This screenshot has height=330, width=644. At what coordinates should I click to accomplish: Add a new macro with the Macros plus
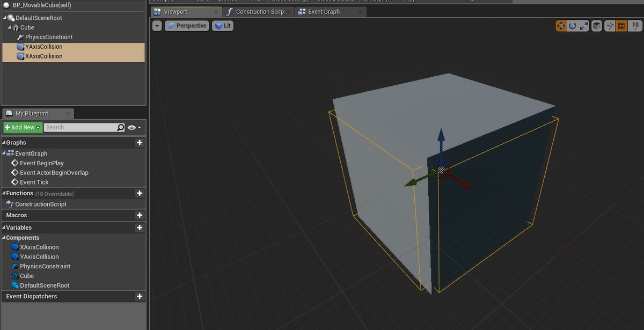(140, 215)
